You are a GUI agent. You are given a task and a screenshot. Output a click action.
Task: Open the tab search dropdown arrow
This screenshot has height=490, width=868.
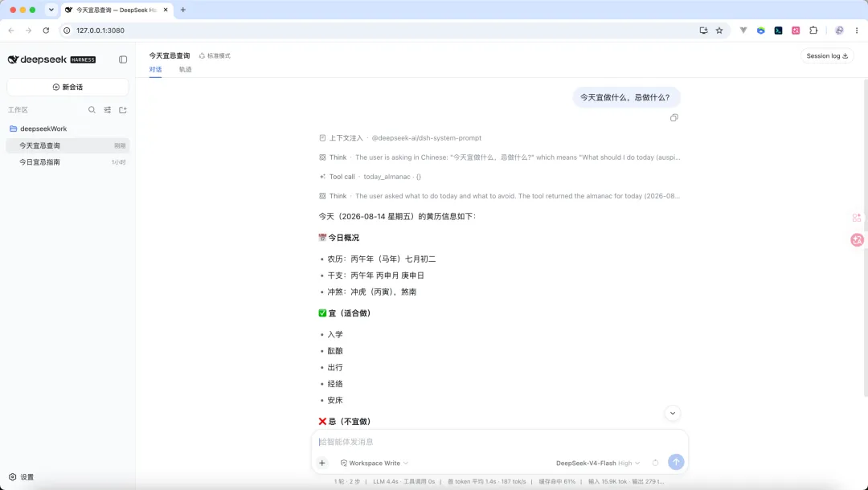click(x=51, y=10)
